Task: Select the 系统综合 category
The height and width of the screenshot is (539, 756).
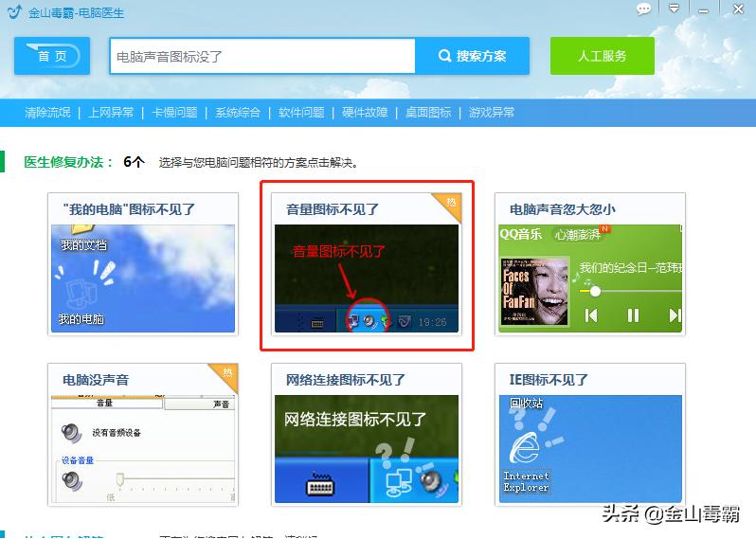Action: point(238,113)
